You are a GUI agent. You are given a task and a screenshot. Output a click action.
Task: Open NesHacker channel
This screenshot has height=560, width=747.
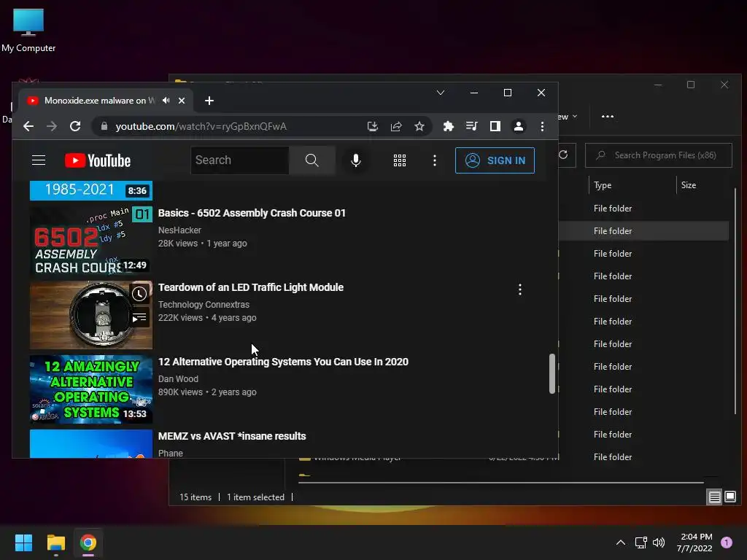(x=179, y=230)
